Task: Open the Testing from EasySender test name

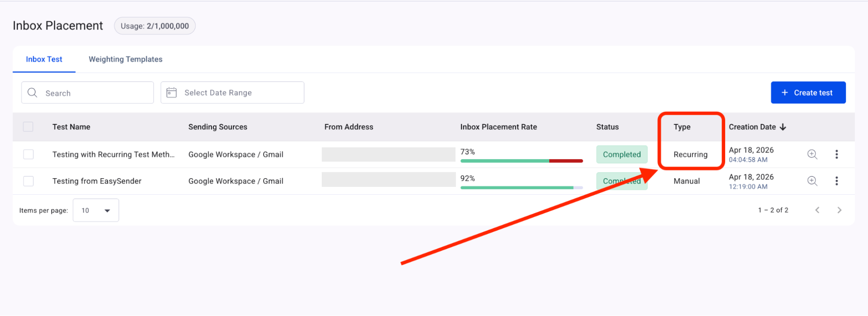Action: click(97, 181)
